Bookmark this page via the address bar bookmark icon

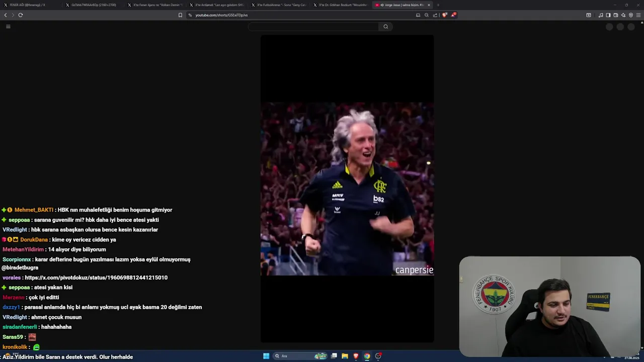180,15
